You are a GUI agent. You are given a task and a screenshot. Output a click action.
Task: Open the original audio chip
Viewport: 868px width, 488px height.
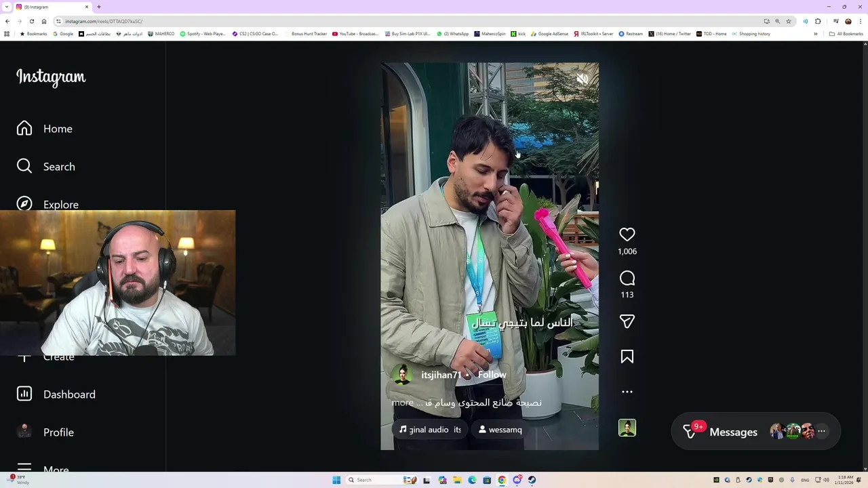tap(431, 430)
